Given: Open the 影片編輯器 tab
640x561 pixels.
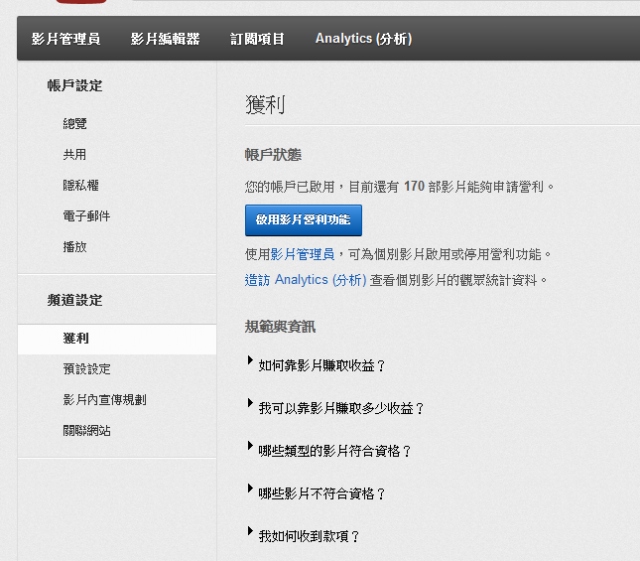Looking at the screenshot, I should (x=165, y=39).
